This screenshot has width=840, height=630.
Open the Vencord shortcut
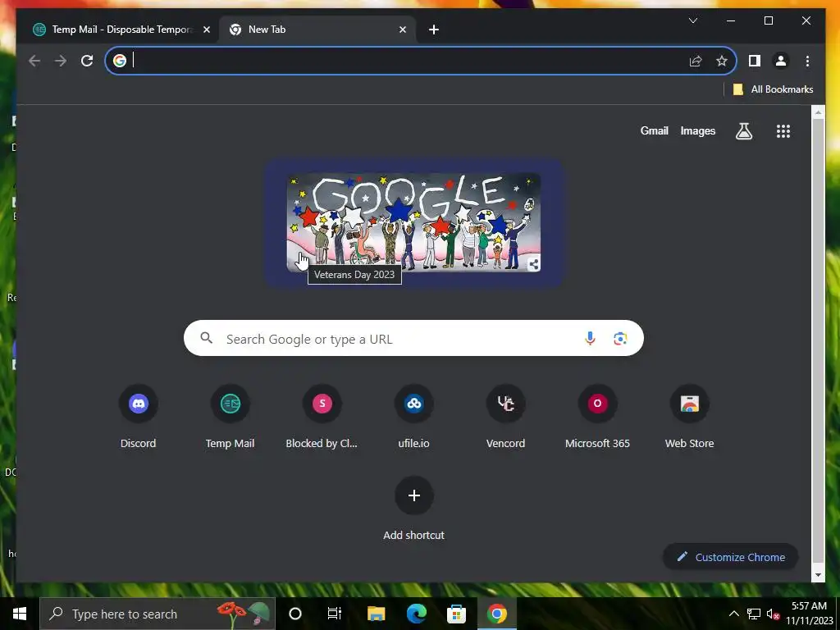505,416
